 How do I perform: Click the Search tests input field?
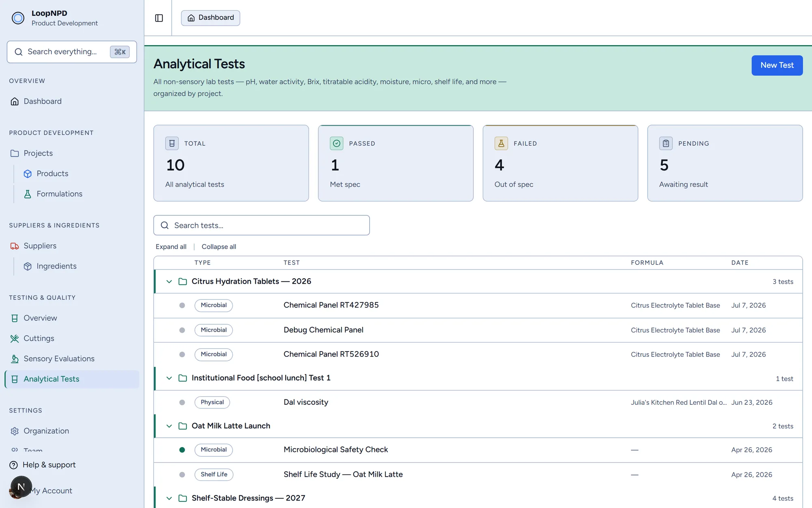pyautogui.click(x=261, y=225)
